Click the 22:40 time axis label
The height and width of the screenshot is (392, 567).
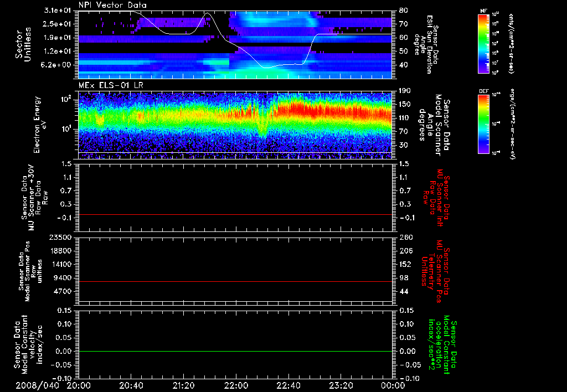288,385
